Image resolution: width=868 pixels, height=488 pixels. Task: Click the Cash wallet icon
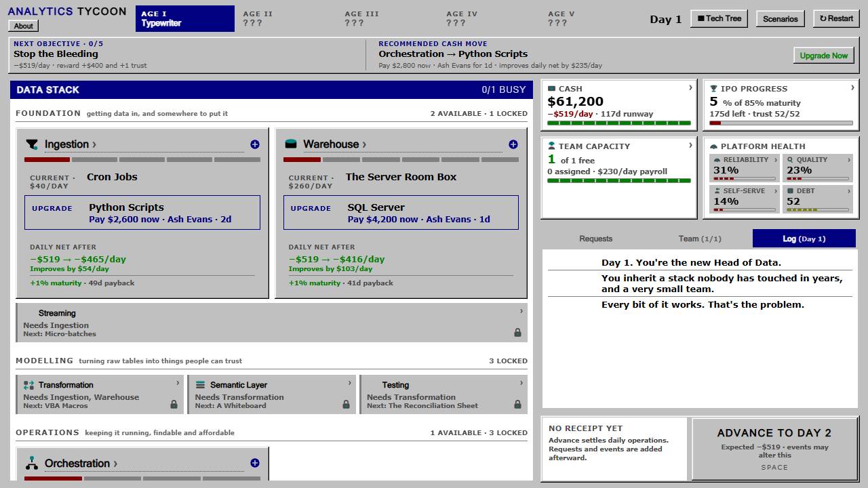(552, 89)
